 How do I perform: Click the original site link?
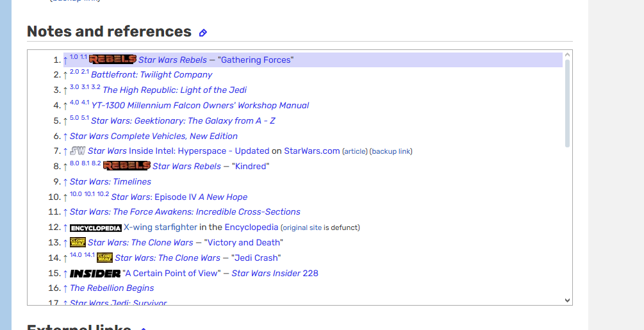(x=302, y=227)
